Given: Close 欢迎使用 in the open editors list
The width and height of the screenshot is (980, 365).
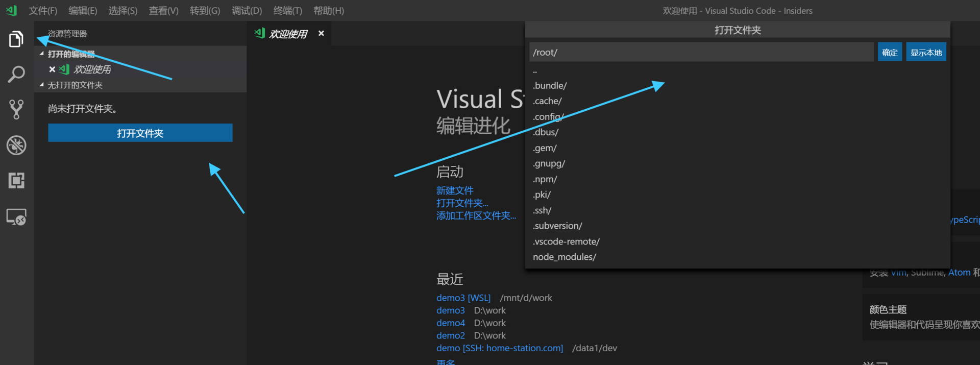Looking at the screenshot, I should tap(52, 69).
